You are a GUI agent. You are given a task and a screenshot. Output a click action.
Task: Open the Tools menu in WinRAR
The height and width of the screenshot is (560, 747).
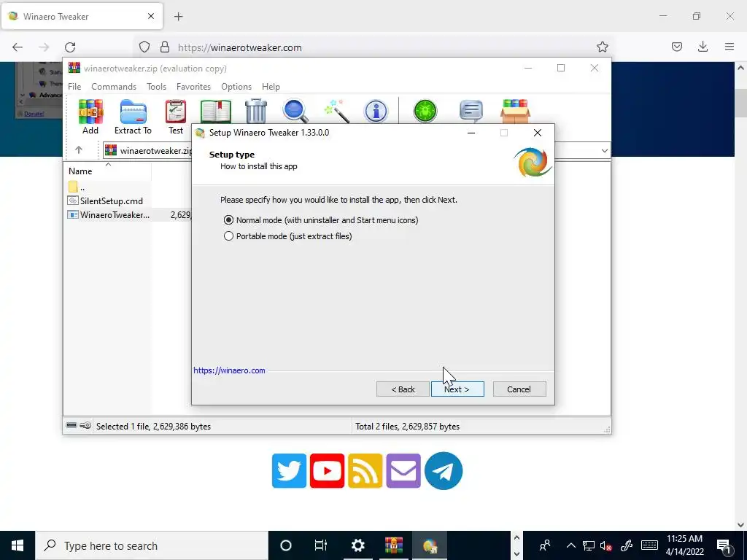pos(156,87)
